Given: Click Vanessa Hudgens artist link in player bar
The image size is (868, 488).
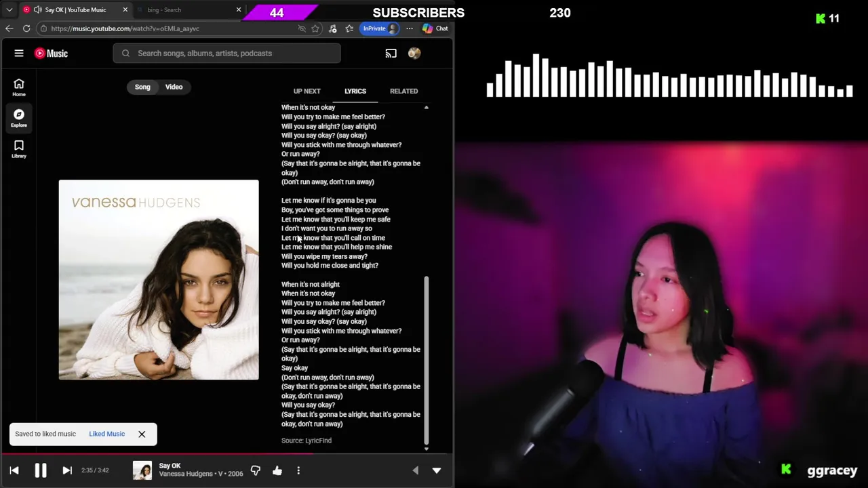Looking at the screenshot, I should click(x=186, y=474).
